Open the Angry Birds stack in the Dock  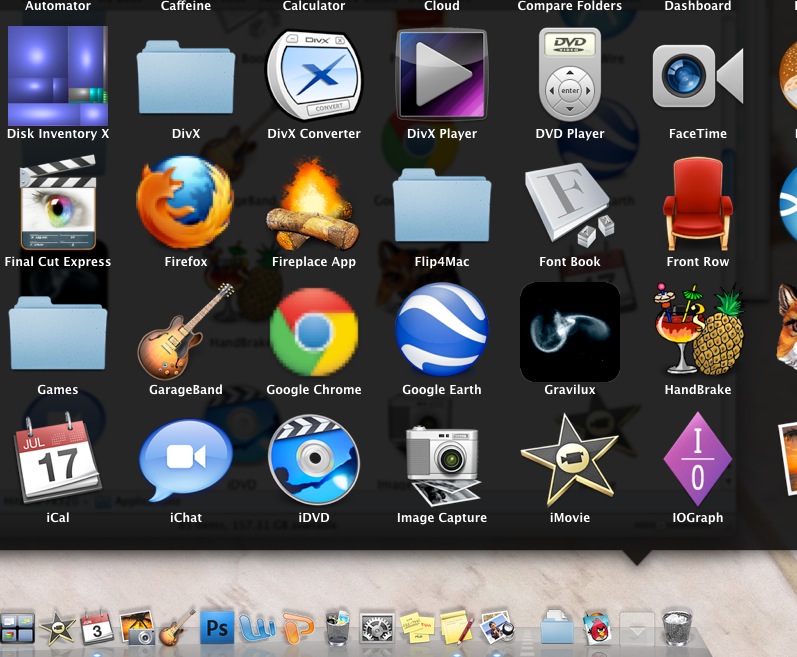(x=597, y=628)
